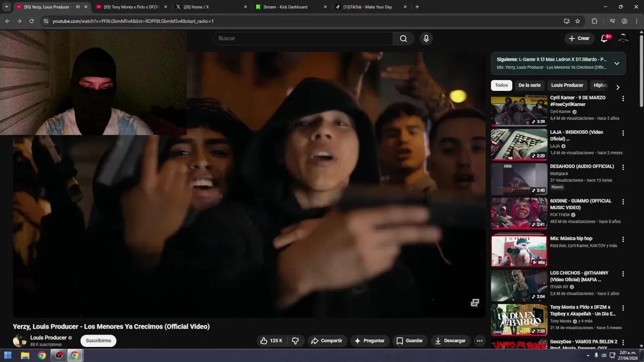Image resolution: width=644 pixels, height=362 pixels.
Task: Open options for Tony Monta Un Dia video
Action: (623, 308)
